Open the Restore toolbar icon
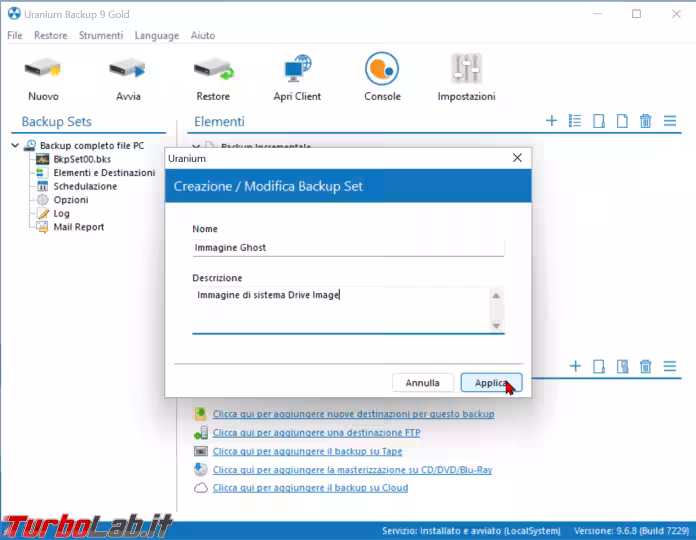 point(214,70)
